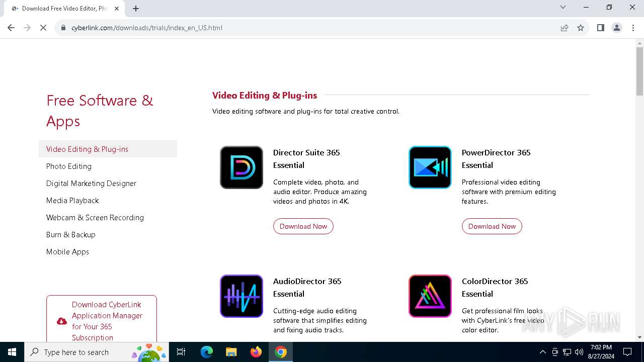Show hidden system tray icons
The height and width of the screenshot is (362, 644).
click(542, 352)
